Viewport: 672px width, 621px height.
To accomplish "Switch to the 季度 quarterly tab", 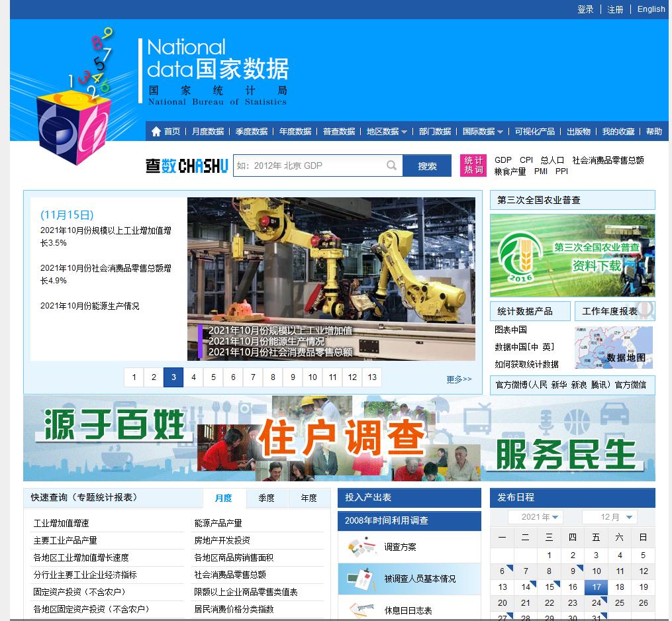I will pyautogui.click(x=267, y=498).
